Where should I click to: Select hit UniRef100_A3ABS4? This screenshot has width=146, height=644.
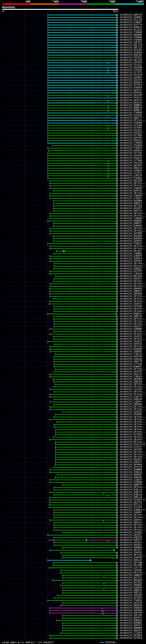[131, 170]
